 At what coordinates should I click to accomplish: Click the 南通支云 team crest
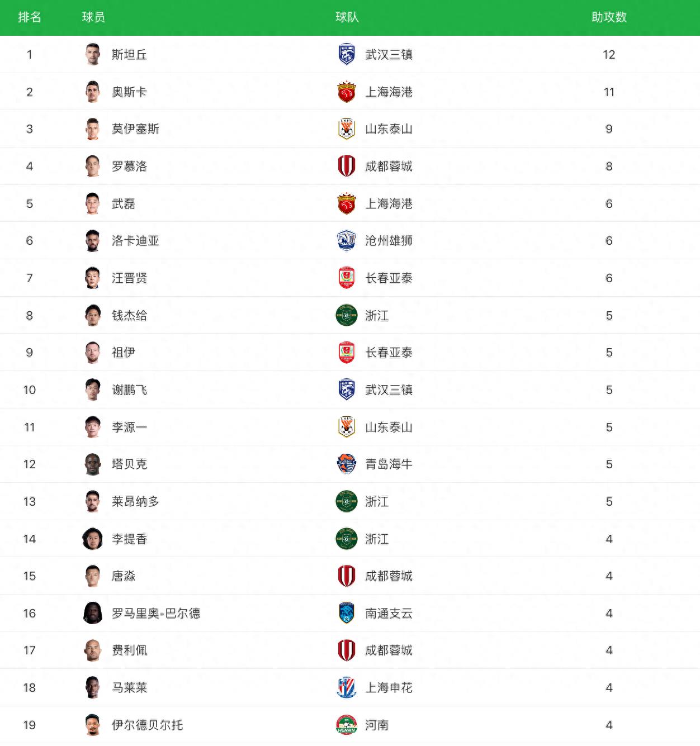tap(347, 613)
